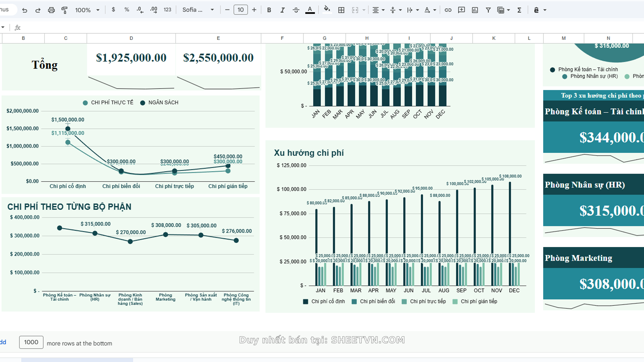Select column D header
The height and width of the screenshot is (362, 644).
(x=131, y=38)
